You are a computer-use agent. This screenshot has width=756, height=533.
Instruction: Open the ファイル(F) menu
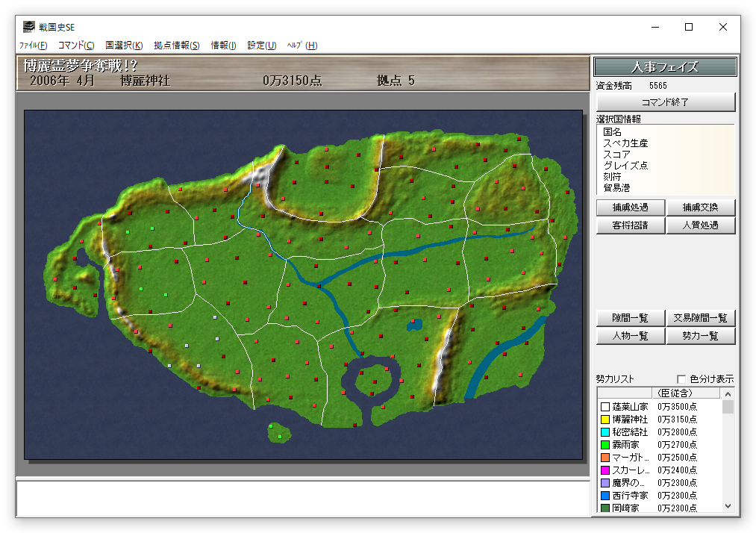click(x=33, y=46)
